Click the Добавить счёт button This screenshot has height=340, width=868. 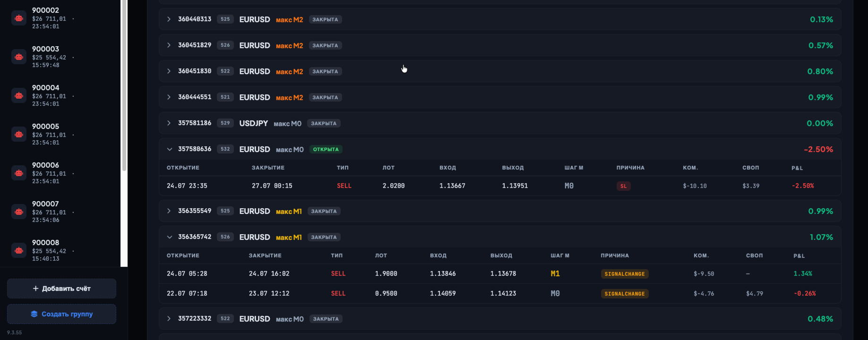61,289
